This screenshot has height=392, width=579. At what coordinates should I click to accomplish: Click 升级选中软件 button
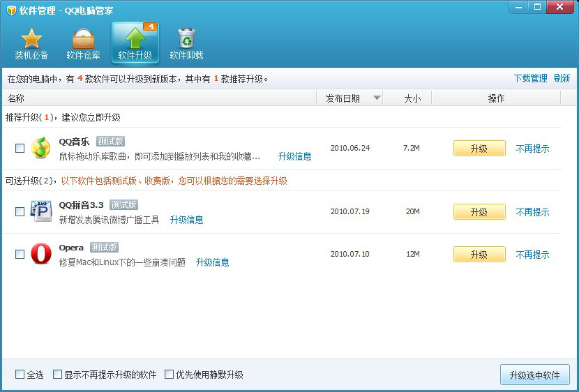tap(534, 375)
